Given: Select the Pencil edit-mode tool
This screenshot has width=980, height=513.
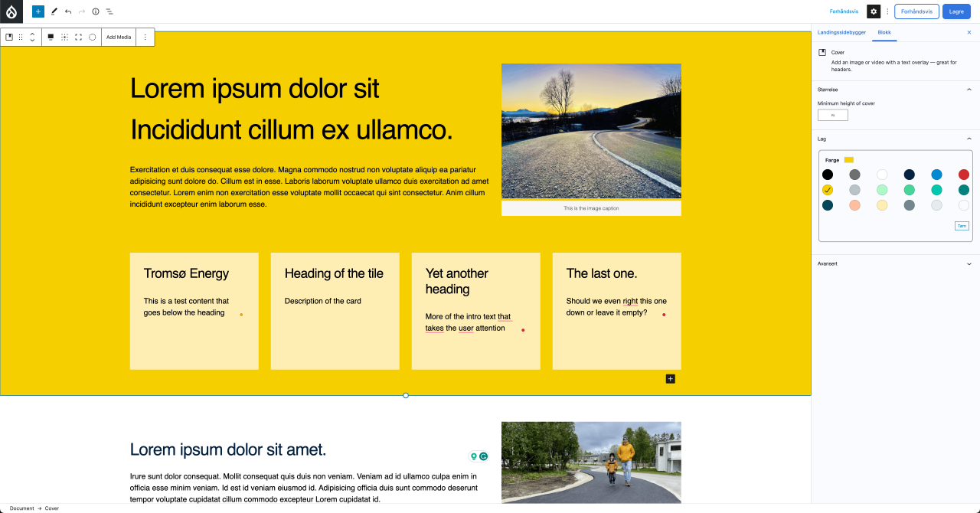Looking at the screenshot, I should point(54,11).
